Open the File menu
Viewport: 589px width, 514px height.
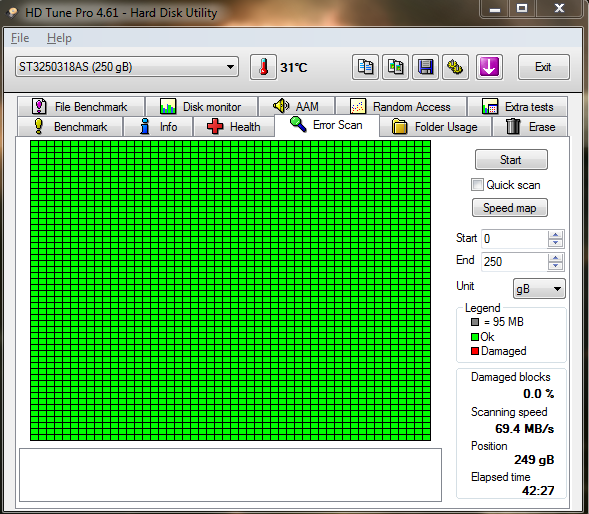coord(20,38)
